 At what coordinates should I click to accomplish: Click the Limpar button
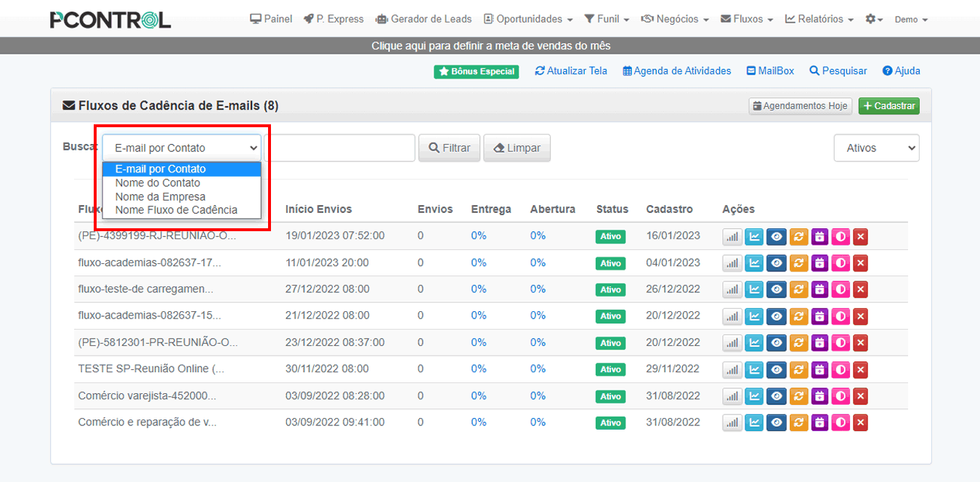pos(517,148)
